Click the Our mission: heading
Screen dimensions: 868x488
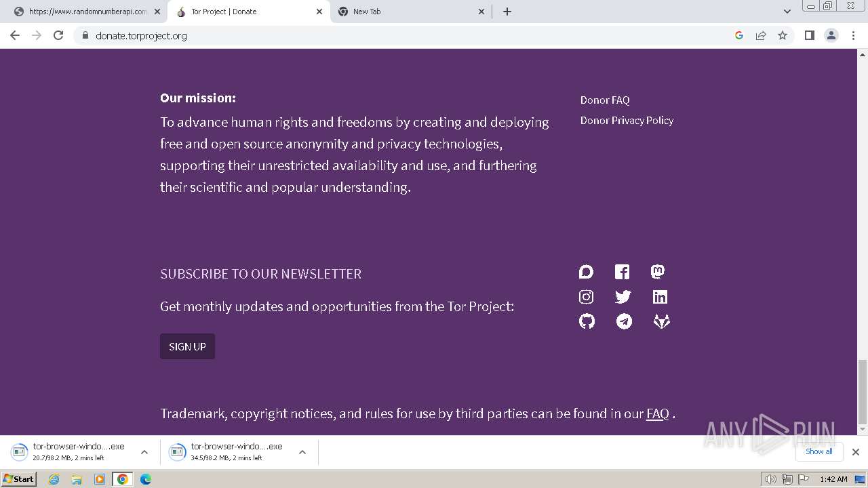coord(198,98)
